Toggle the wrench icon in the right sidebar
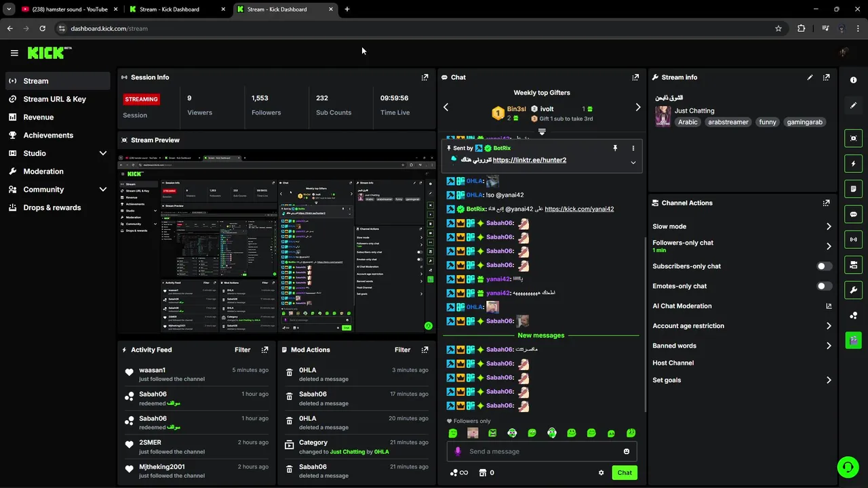This screenshot has height=488, width=868. click(x=853, y=290)
